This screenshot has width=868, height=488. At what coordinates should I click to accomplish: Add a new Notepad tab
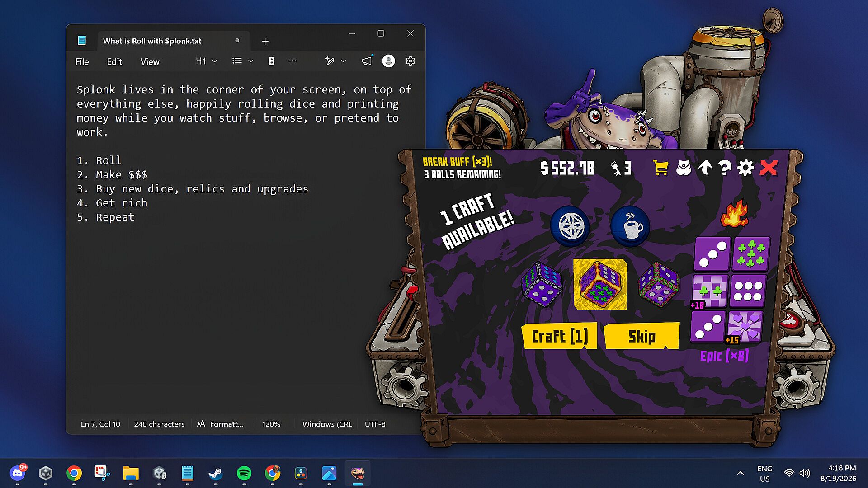[265, 41]
